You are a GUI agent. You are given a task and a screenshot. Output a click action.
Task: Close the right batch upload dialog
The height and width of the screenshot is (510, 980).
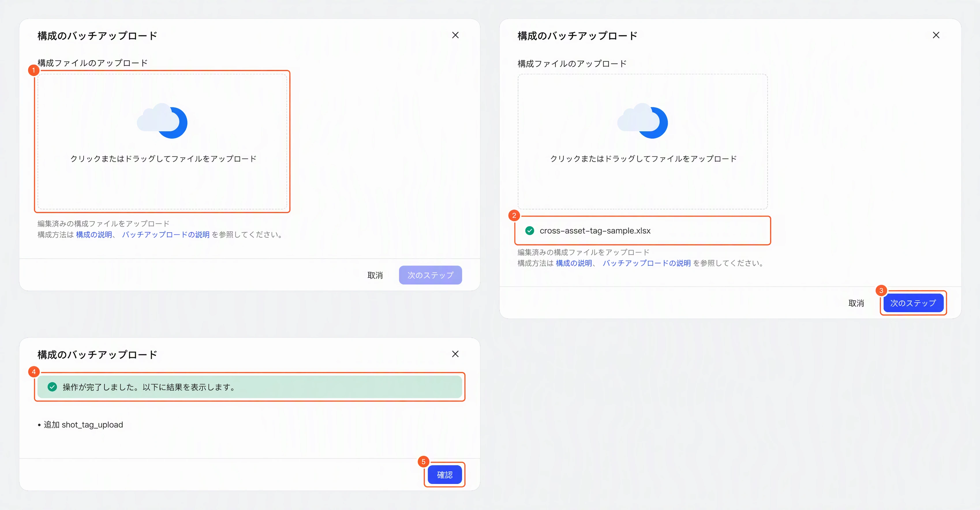[936, 35]
